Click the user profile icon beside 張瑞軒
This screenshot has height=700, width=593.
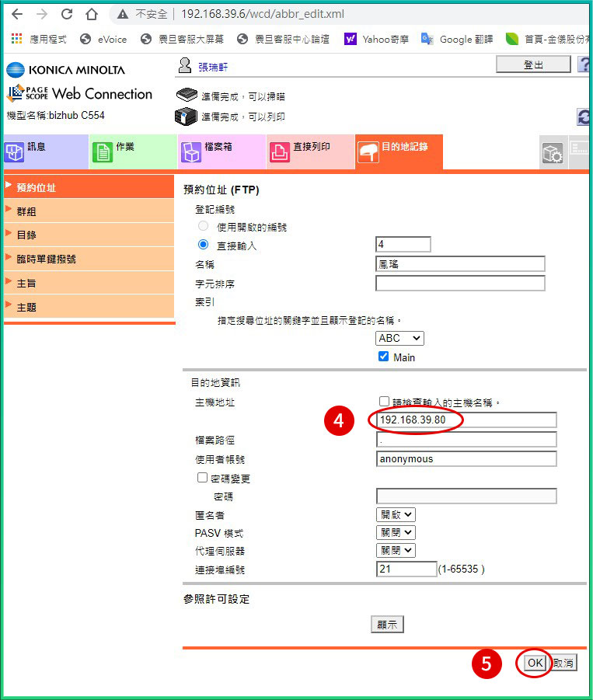tap(185, 65)
